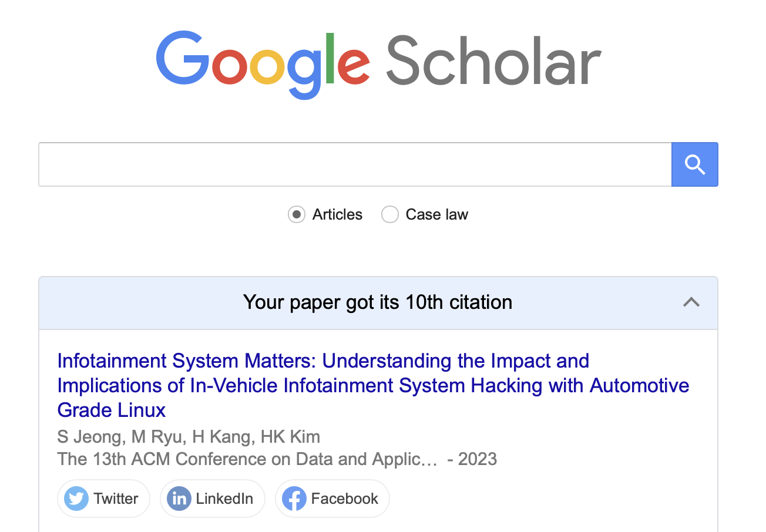Collapse the citation notification with the chevron

click(691, 302)
